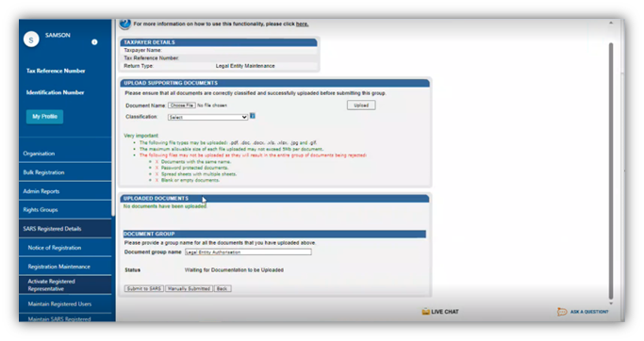
Task: Click Submit to SARS button
Action: click(143, 289)
